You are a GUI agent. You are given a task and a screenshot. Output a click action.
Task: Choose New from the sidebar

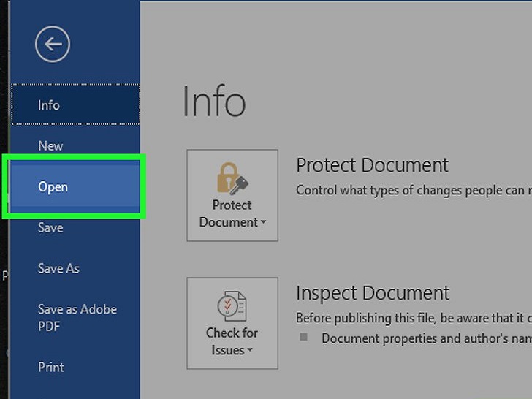tap(75, 146)
